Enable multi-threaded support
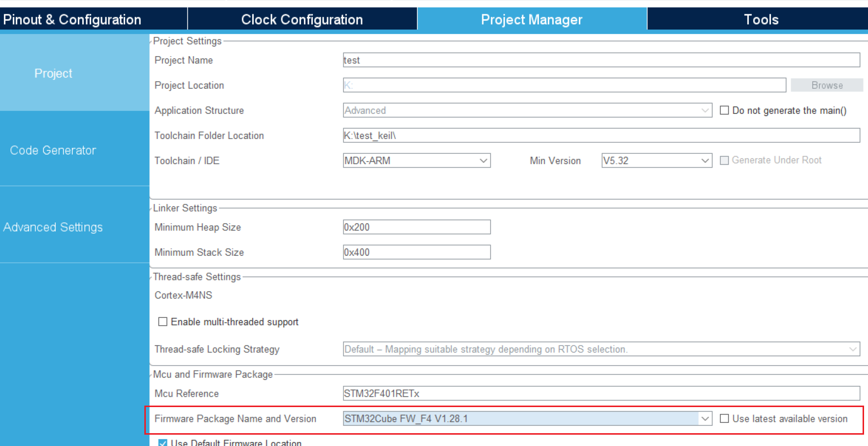Screen dimensions: 868x446 tap(163, 321)
